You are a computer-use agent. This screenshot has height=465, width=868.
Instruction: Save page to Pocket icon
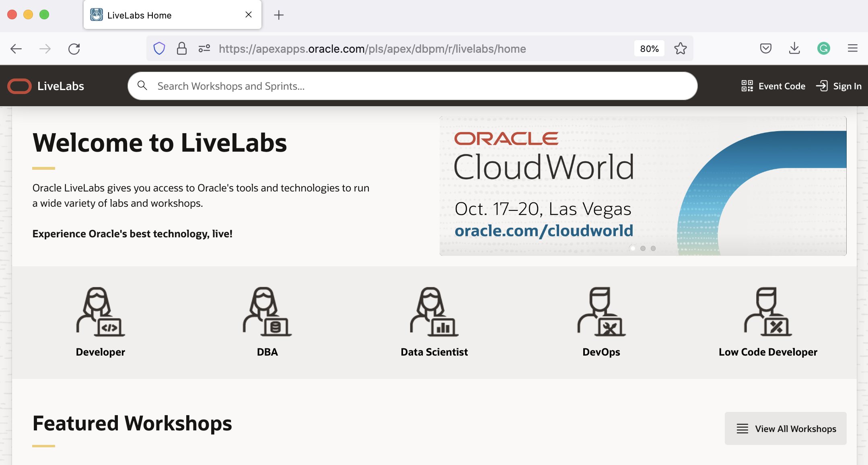[765, 49]
